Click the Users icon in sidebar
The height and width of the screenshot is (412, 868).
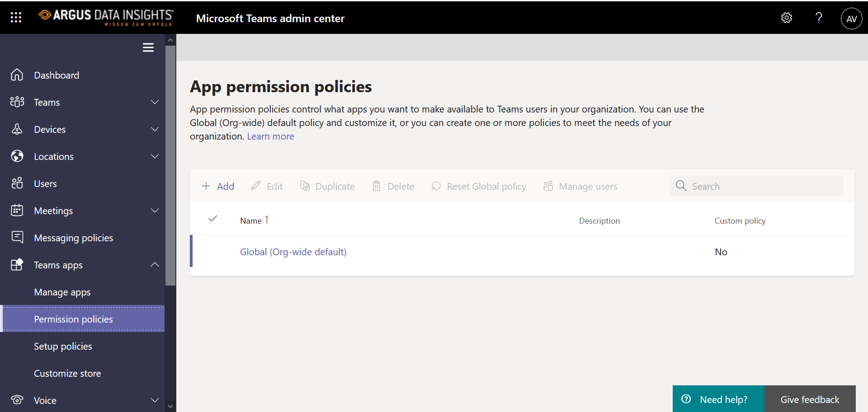point(17,183)
